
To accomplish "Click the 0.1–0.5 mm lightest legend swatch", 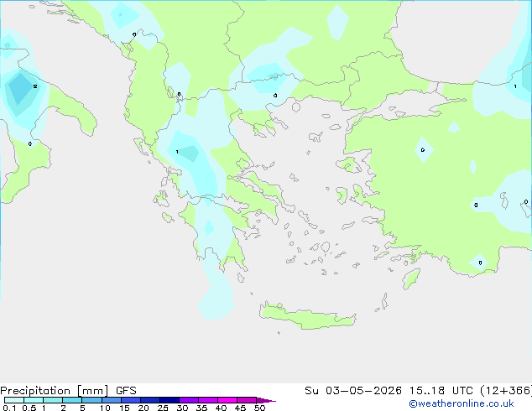I will [14, 400].
